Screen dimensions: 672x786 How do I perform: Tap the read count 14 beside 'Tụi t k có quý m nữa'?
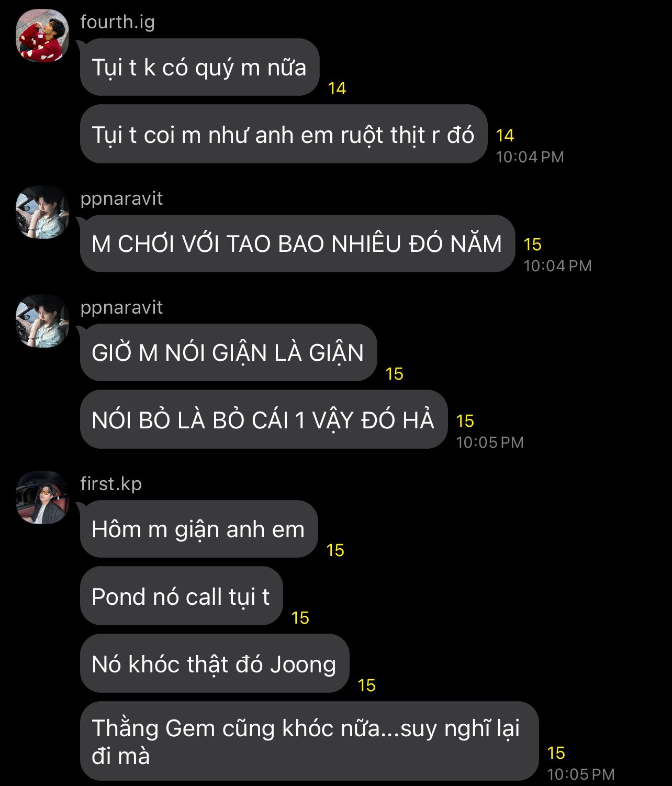click(337, 88)
